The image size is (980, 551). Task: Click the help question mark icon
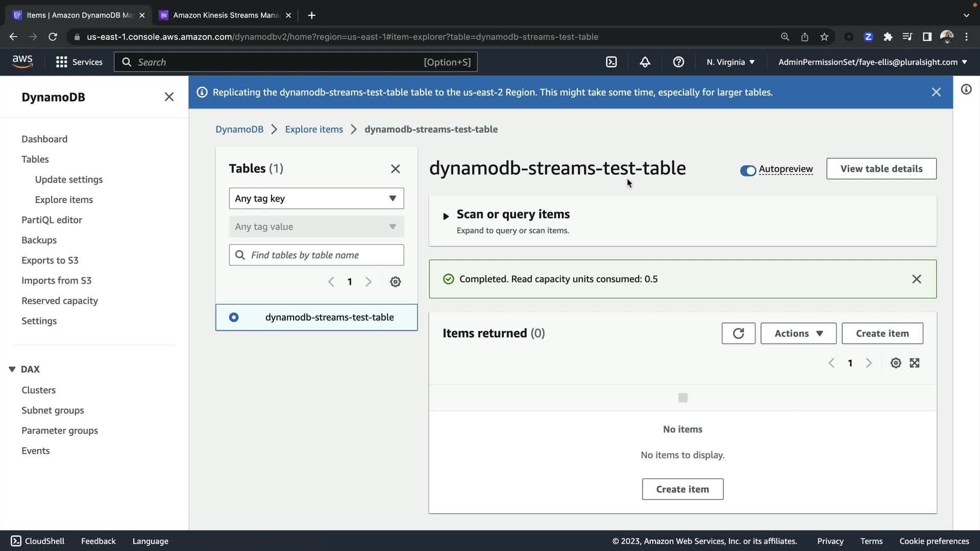(678, 62)
